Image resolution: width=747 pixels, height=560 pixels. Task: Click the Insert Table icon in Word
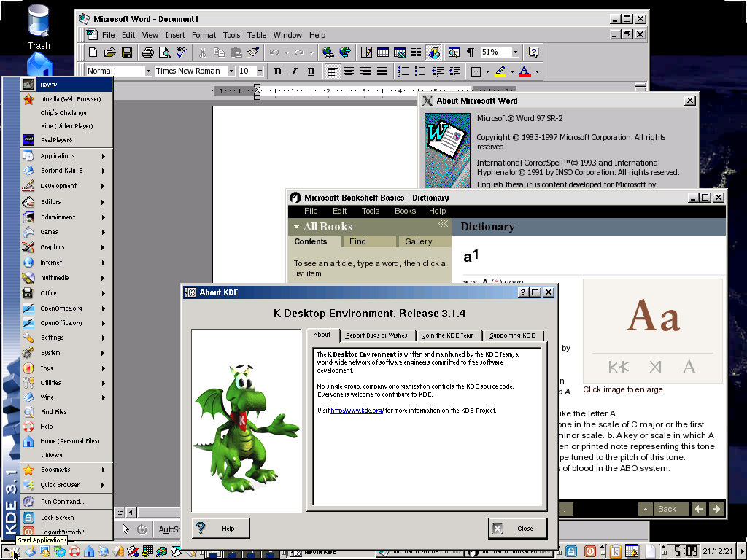click(382, 52)
